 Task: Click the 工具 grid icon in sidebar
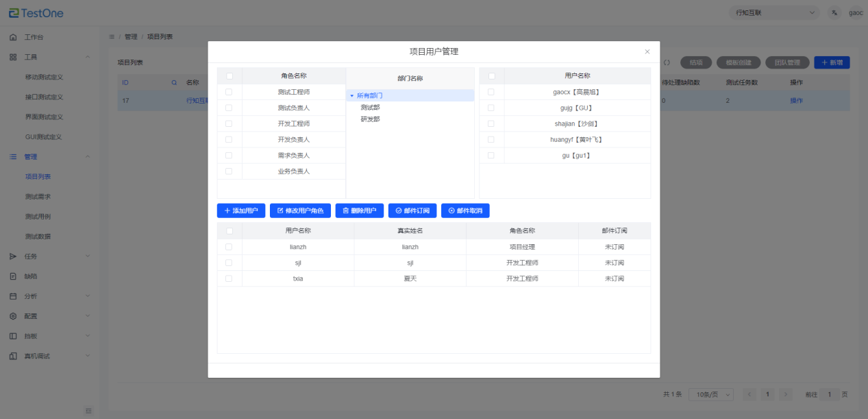pyautogui.click(x=13, y=57)
